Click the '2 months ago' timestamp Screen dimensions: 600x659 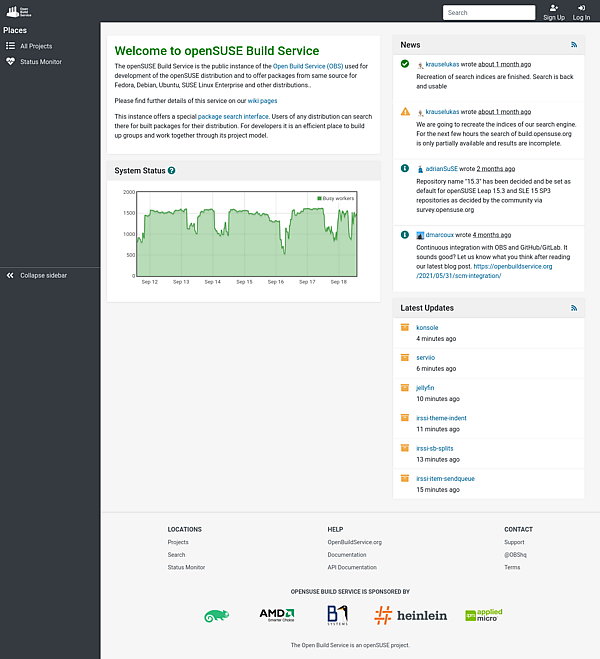[x=496, y=169]
